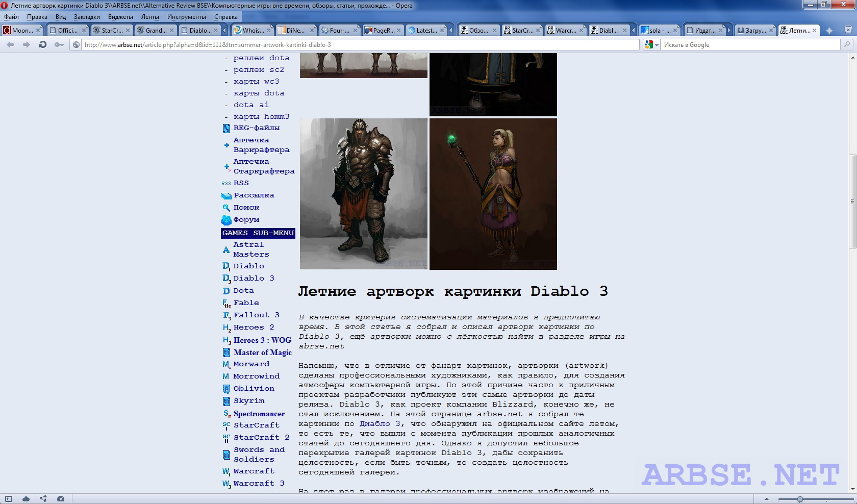Click the Рассылка envelope icon
This screenshot has width=857, height=504.
tap(226, 196)
